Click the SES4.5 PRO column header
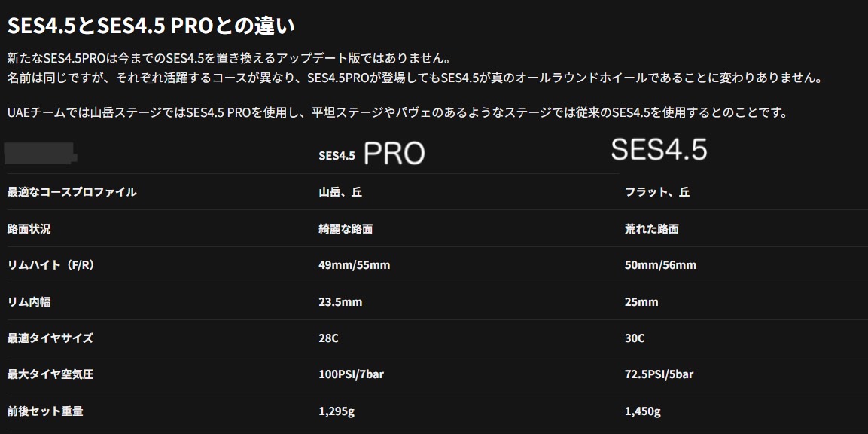 [x=371, y=154]
